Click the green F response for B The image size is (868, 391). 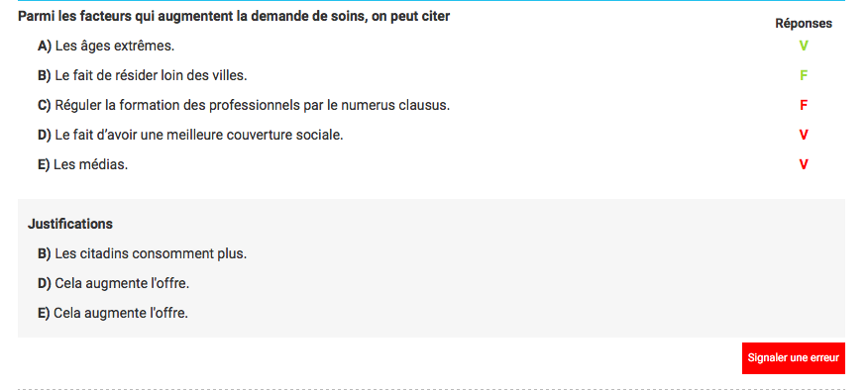click(804, 76)
